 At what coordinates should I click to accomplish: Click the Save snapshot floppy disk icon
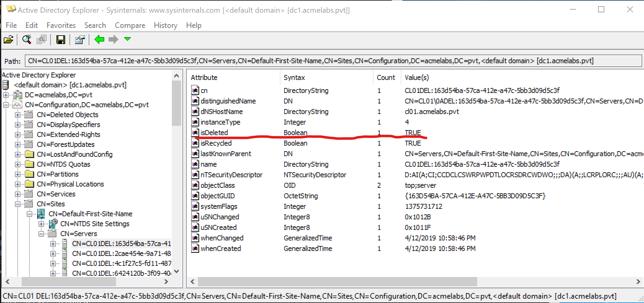click(x=60, y=40)
